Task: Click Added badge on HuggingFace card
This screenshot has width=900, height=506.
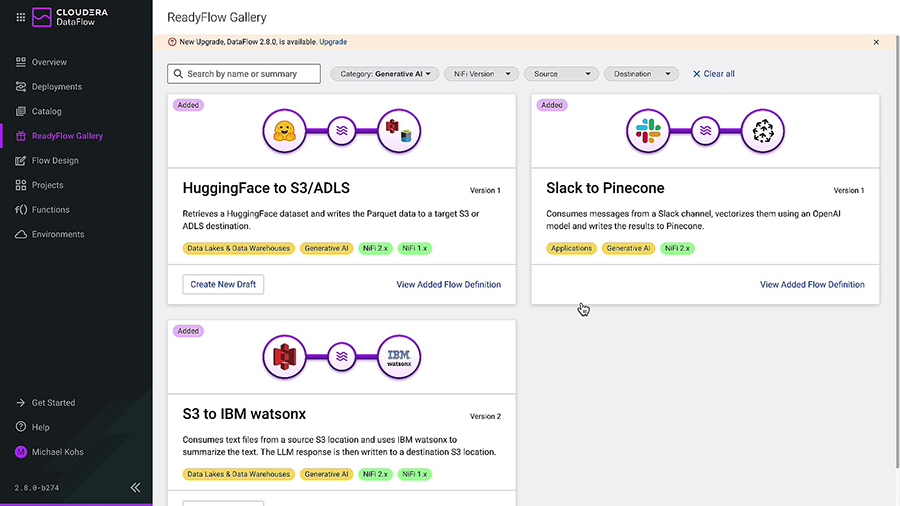Action: click(x=188, y=105)
